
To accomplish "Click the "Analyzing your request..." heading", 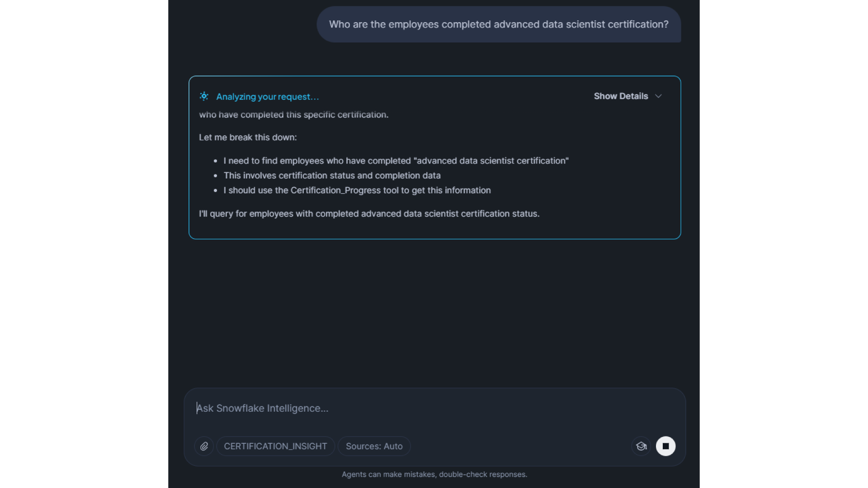I will pyautogui.click(x=267, y=97).
